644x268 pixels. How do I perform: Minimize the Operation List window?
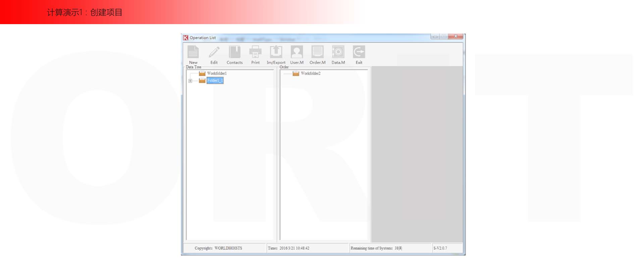click(x=435, y=37)
